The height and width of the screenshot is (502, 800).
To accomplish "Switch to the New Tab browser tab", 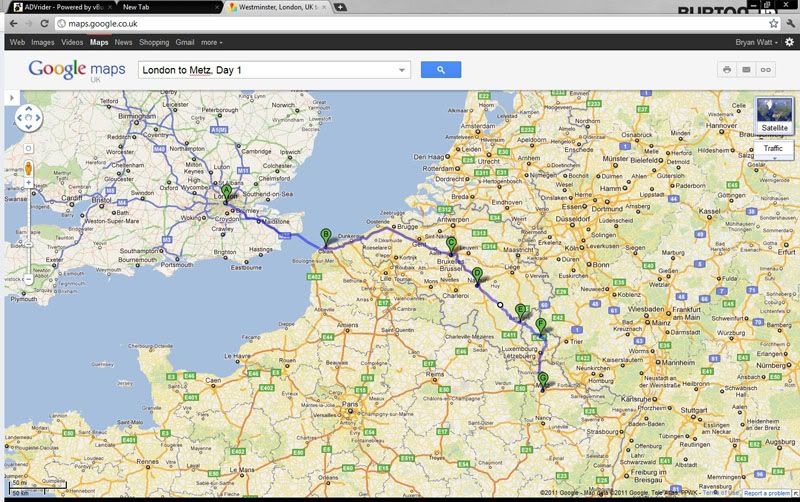I will 168,7.
